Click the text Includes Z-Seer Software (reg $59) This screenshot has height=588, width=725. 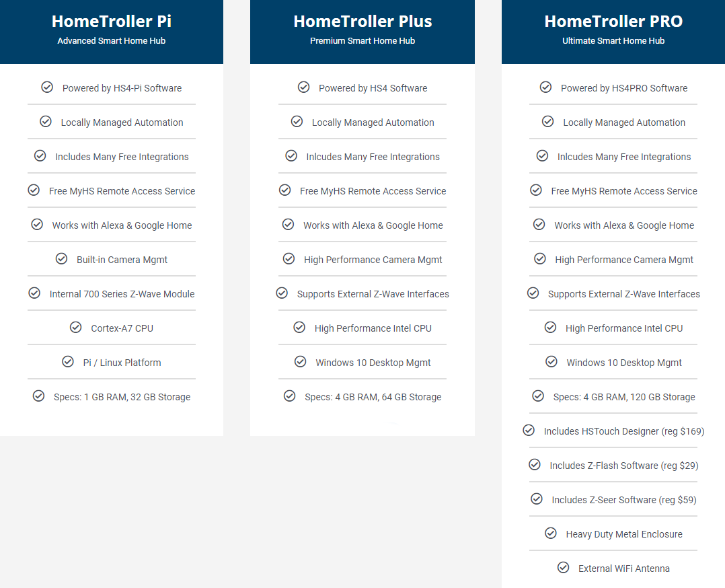click(x=624, y=500)
